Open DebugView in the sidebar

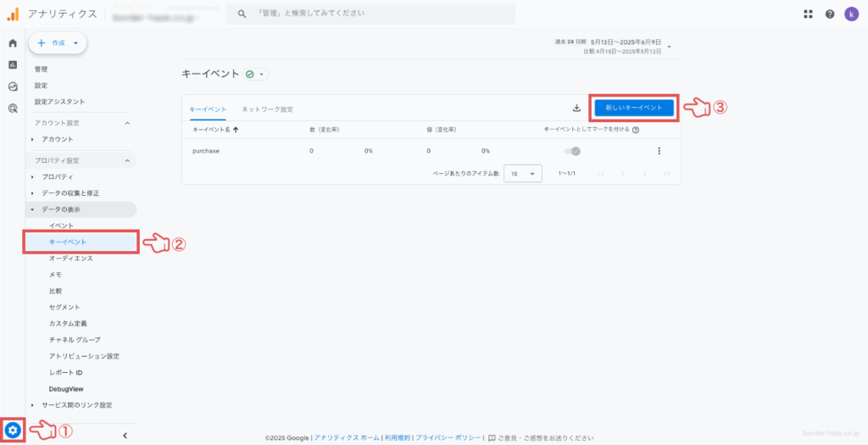tap(66, 389)
